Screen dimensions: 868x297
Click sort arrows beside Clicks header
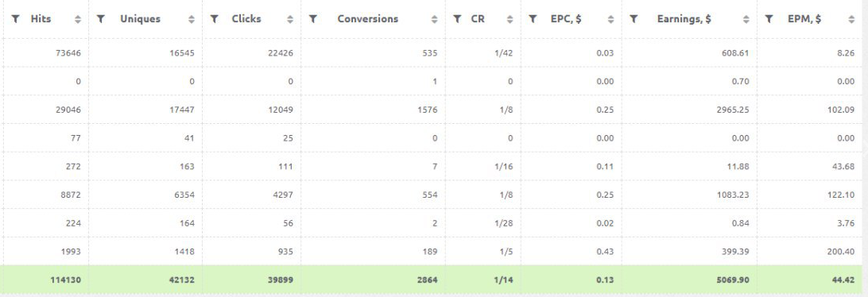pyautogui.click(x=290, y=19)
